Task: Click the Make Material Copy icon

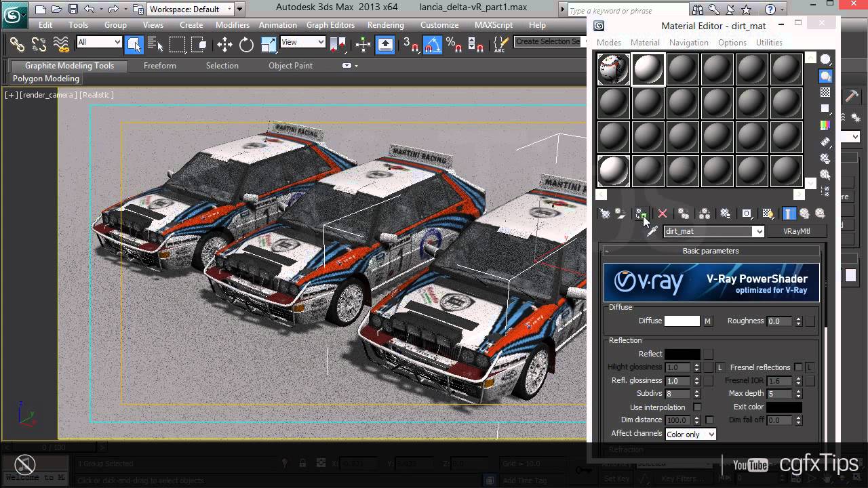Action: tap(684, 213)
